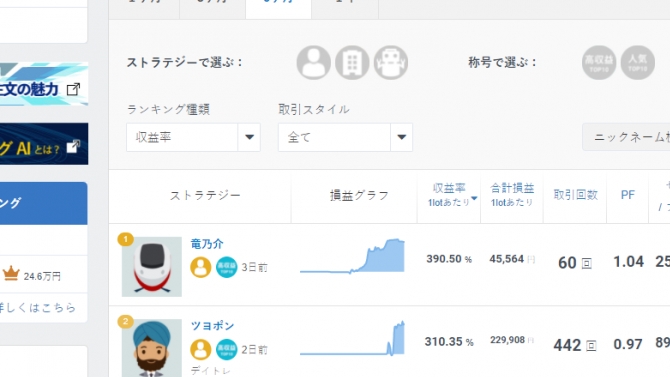Select the highlighted period tab at top
Screen dimensions: 670x377
[x=278, y=9]
